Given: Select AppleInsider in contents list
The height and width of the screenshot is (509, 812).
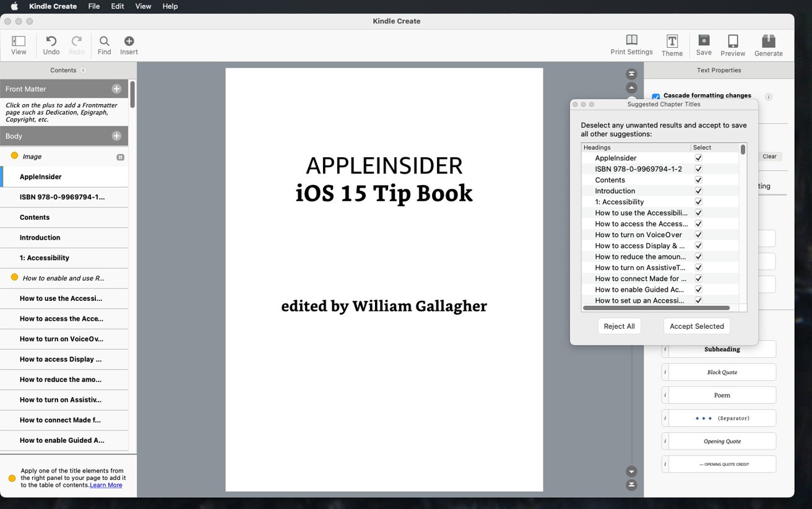Looking at the screenshot, I should tap(64, 176).
